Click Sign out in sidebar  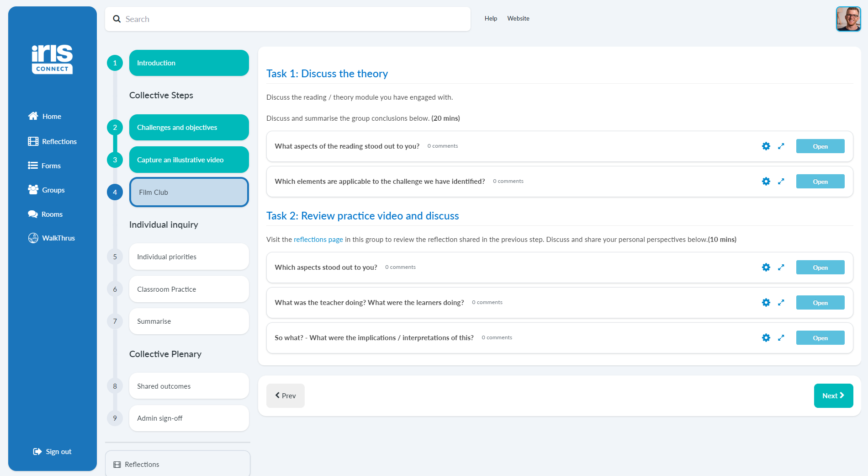tap(53, 452)
